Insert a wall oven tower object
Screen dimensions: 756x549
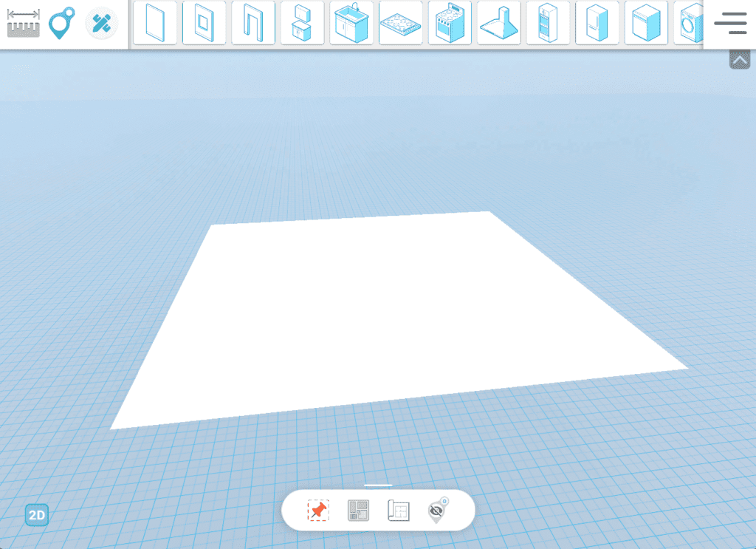[549, 23]
